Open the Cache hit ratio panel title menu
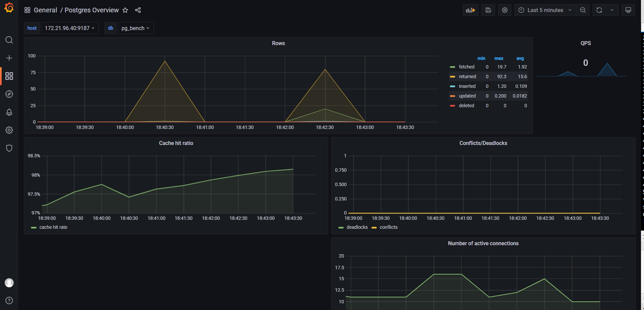The height and width of the screenshot is (310, 644). [x=176, y=143]
